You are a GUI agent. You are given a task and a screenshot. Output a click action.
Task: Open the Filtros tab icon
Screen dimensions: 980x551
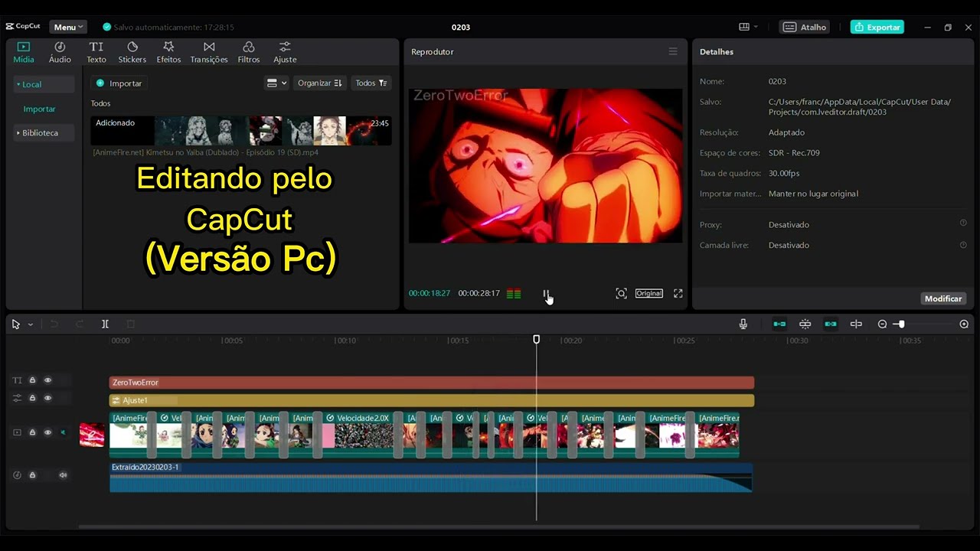[249, 47]
